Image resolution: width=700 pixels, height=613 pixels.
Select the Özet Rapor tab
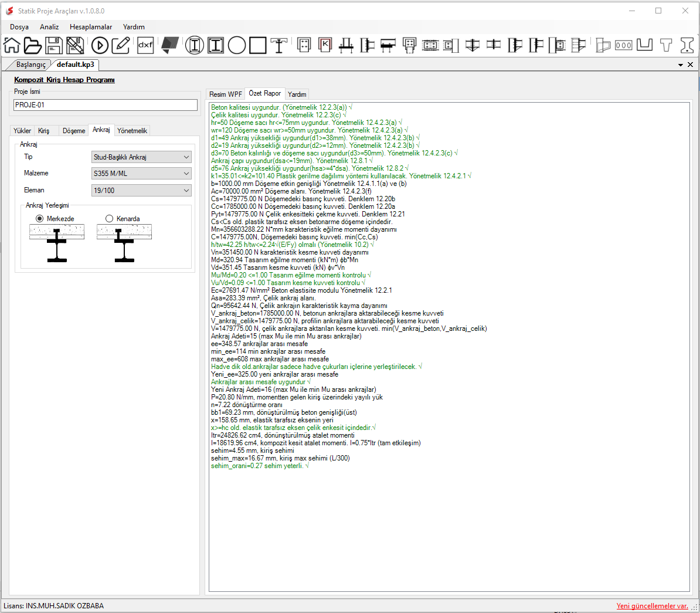click(265, 93)
